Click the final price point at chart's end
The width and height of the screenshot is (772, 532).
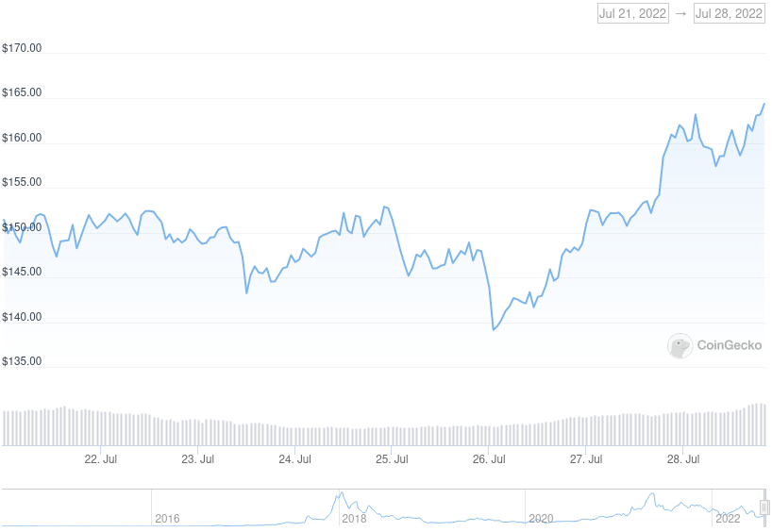764,104
